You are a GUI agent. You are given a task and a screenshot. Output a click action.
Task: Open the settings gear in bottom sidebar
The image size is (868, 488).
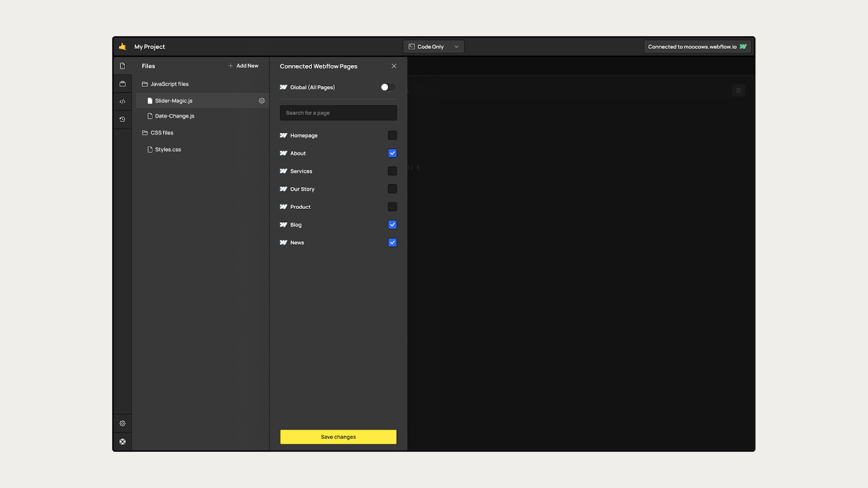(x=123, y=423)
